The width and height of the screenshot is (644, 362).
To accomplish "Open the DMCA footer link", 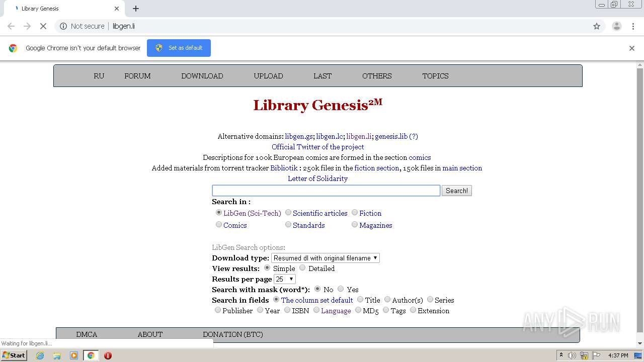I will coord(87,334).
